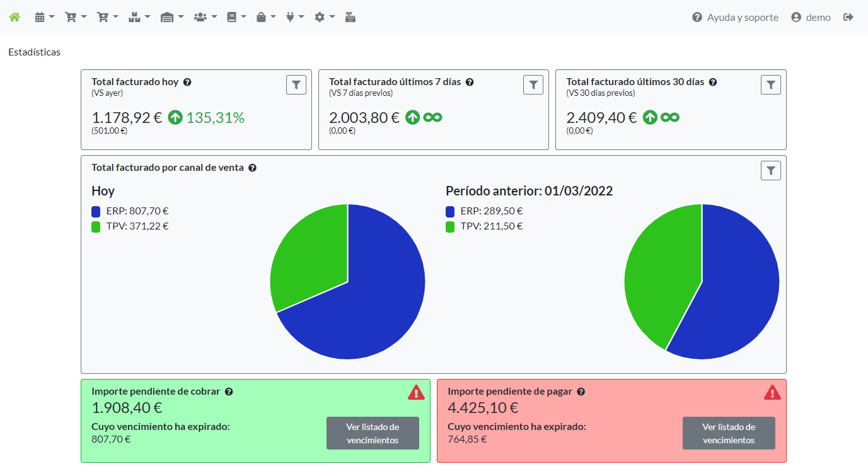Open the people/contacts menu

[x=205, y=17]
